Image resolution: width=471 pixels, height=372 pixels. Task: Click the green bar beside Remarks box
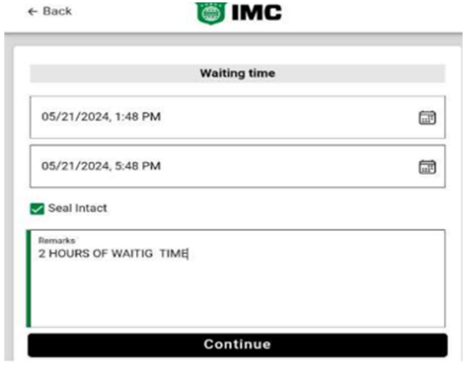click(x=28, y=278)
